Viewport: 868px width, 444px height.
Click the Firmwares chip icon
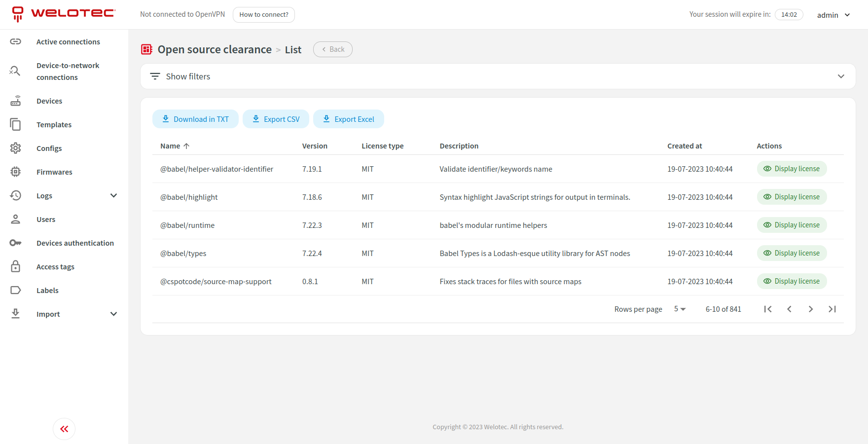16,172
